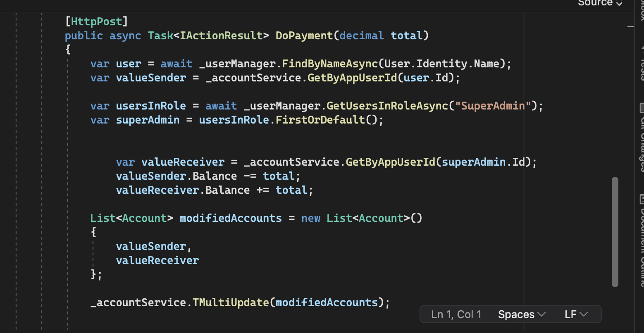Open the Document Outline side panel tab
The width and height of the screenshot is (644, 333).
[641, 242]
